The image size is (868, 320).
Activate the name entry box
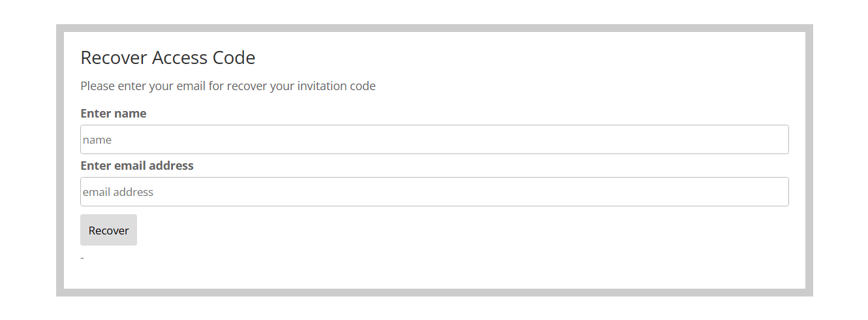pos(434,140)
